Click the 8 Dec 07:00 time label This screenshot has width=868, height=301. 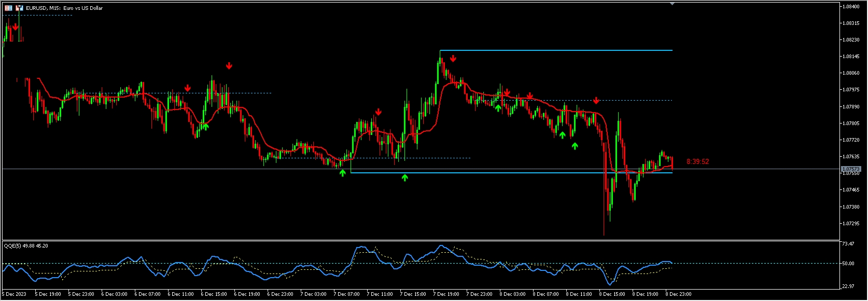(546, 294)
